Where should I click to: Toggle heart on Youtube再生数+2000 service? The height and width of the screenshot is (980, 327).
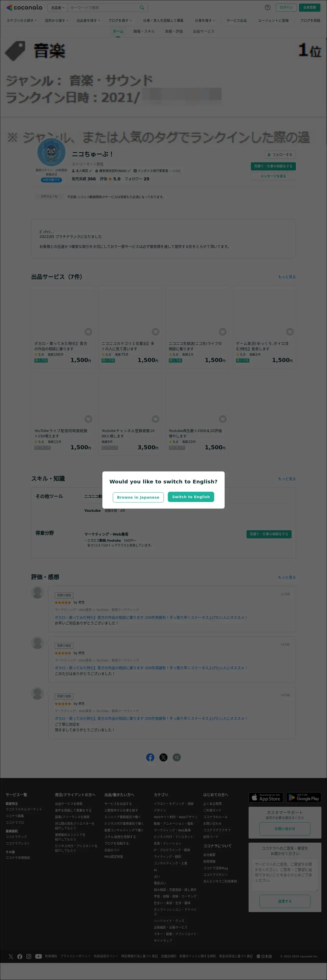pos(223,419)
